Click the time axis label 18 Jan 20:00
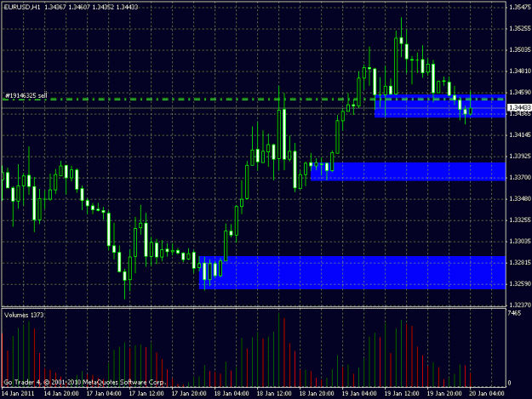The height and width of the screenshot is (399, 532). click(317, 394)
